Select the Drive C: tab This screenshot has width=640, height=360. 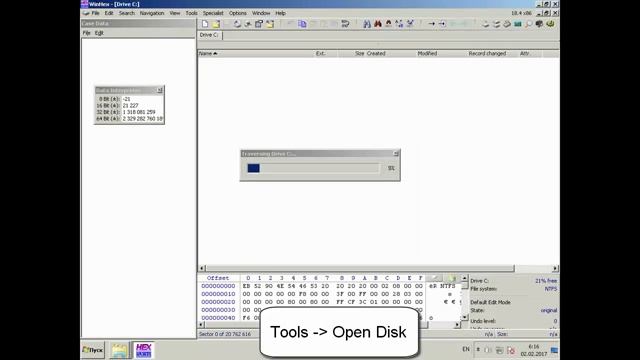[x=209, y=35]
